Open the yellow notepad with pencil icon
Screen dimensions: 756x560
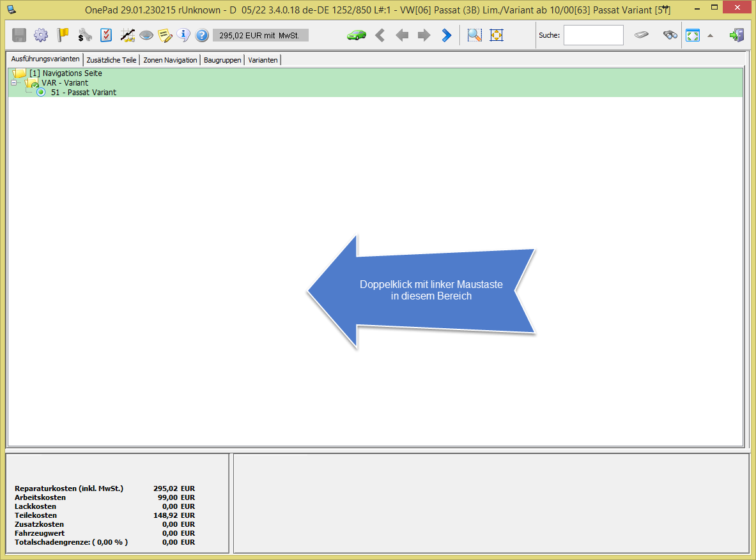pyautogui.click(x=165, y=35)
